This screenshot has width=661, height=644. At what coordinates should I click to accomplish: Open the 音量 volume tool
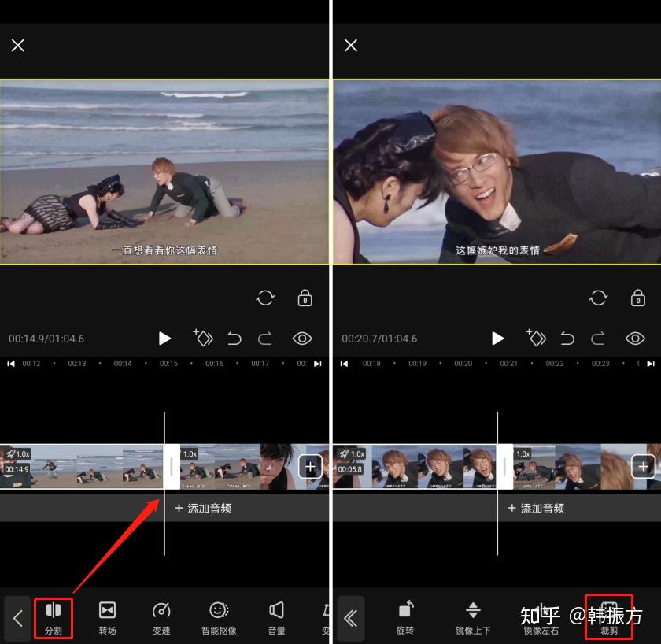click(276, 618)
